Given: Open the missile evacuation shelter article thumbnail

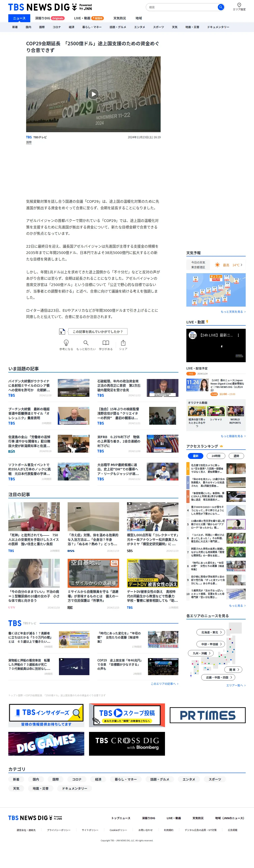Looking at the screenshot, I should point(93,573).
